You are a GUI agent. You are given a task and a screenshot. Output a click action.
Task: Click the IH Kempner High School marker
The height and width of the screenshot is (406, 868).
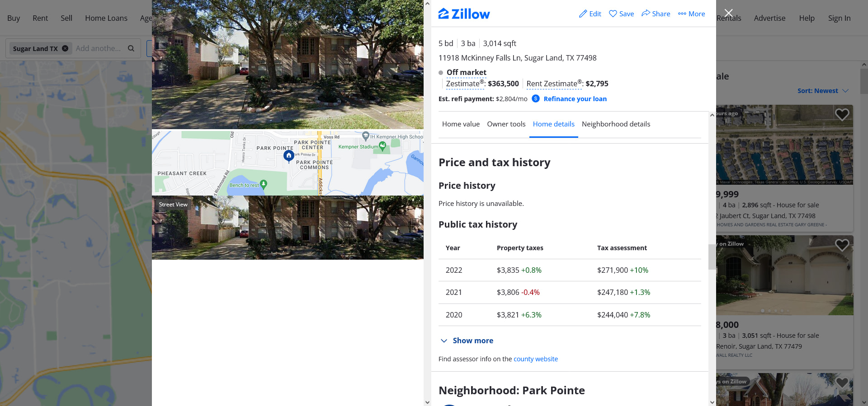(x=366, y=135)
